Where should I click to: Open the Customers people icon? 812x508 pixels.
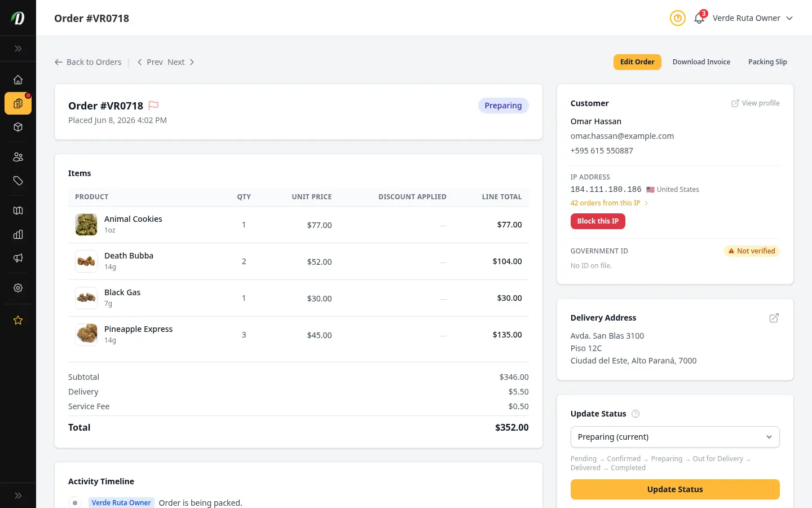(18, 157)
